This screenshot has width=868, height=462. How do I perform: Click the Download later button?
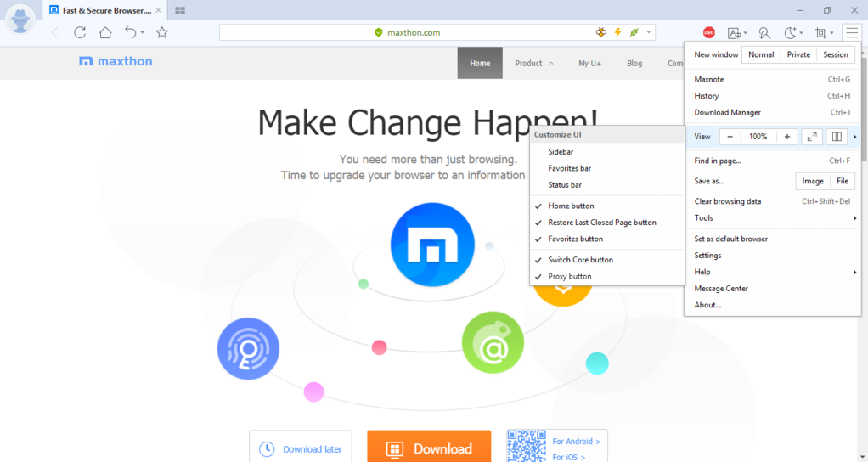click(x=301, y=447)
